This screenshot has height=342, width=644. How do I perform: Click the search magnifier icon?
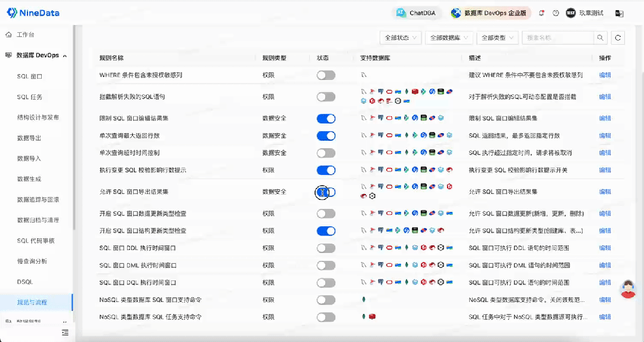click(600, 38)
